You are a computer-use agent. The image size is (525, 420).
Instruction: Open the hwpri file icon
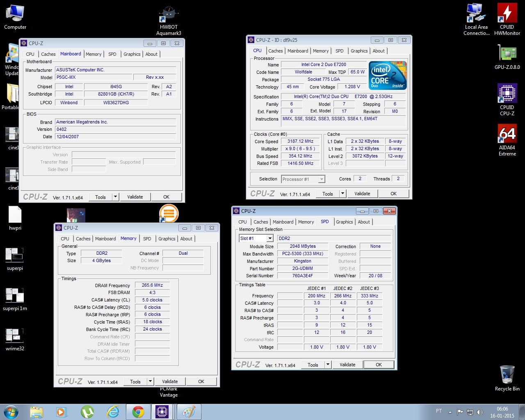pos(15,218)
